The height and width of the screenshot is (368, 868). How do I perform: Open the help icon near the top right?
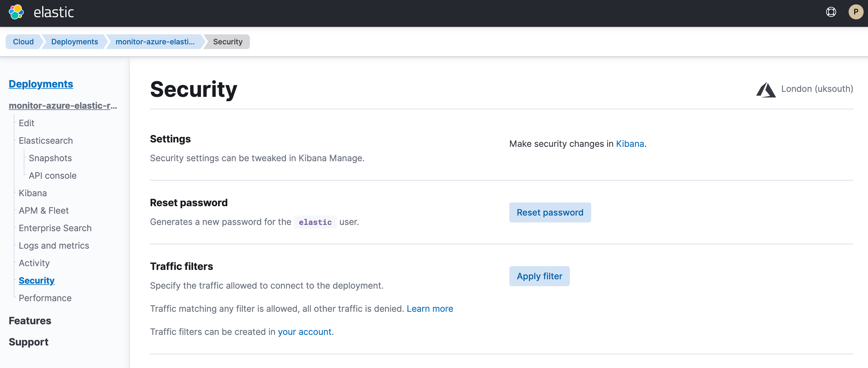[831, 12]
